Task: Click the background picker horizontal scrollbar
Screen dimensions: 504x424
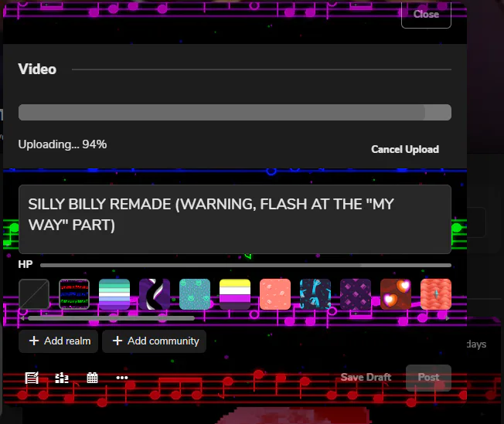Action: [111, 318]
